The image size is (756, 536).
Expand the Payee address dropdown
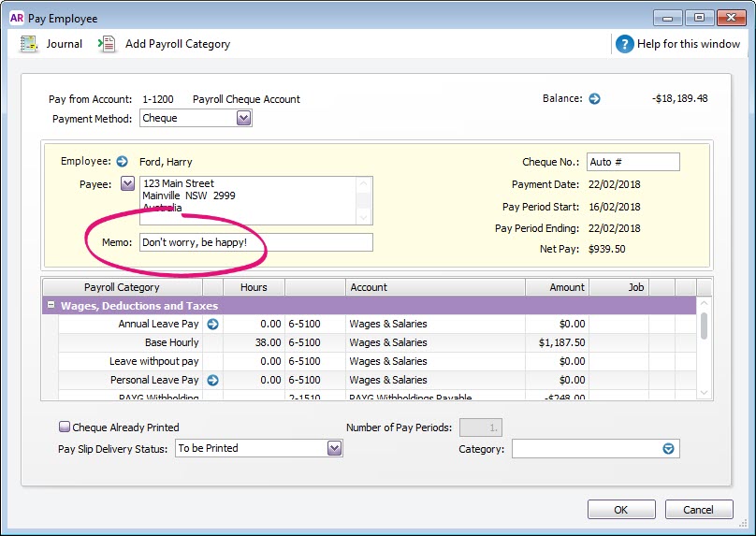[x=128, y=184]
